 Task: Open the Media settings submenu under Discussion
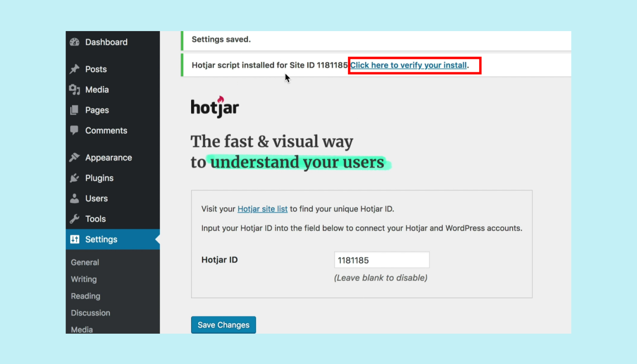click(82, 329)
